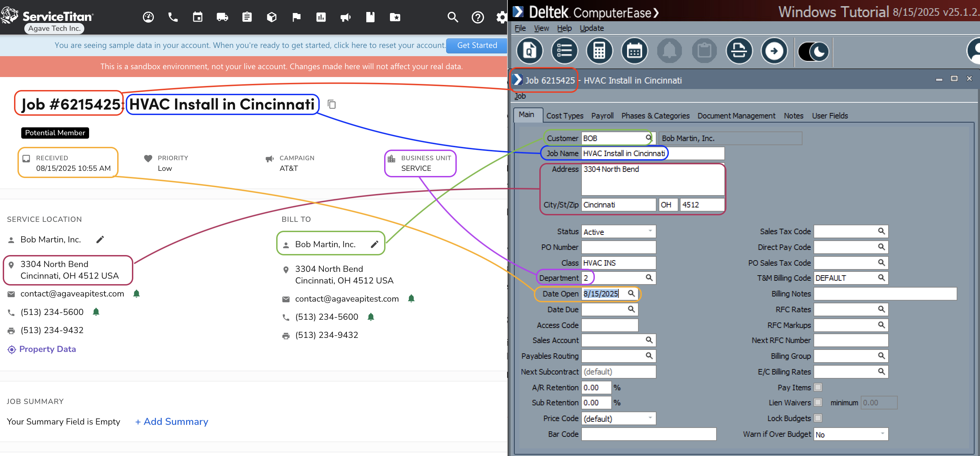Open the pricebook bookmark icon
The image size is (980, 456).
coord(370,17)
